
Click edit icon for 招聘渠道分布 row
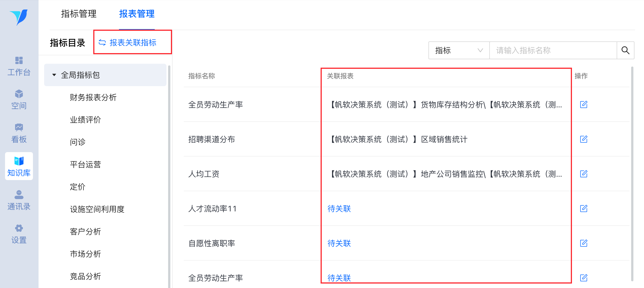pos(584,139)
